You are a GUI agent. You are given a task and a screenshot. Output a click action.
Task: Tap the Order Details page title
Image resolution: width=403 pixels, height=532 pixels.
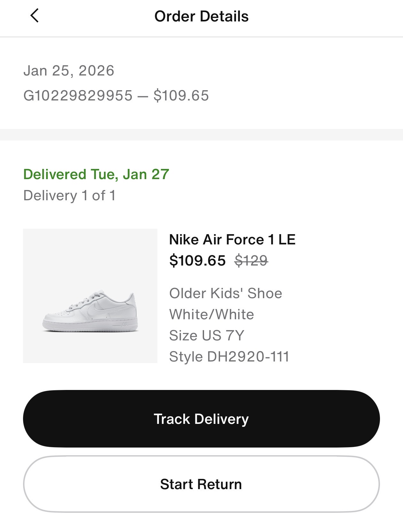click(201, 16)
